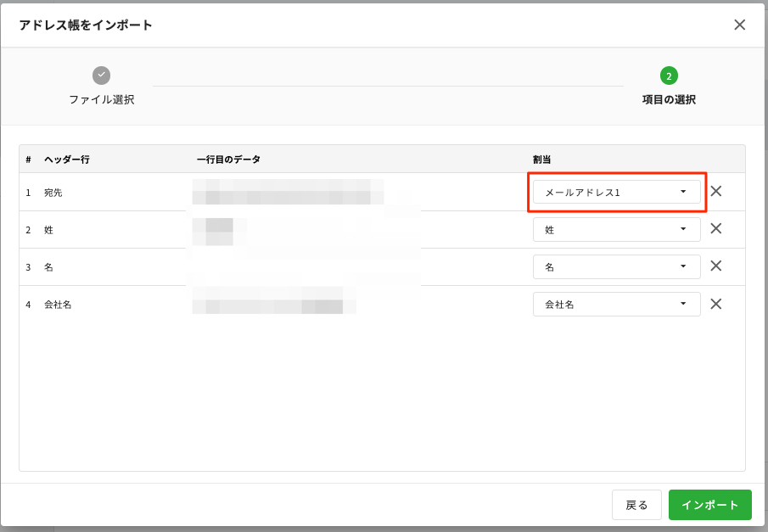Screen dimensions: 768x532
Task: Remove the 会社名 row with X icon
Action: 716,304
